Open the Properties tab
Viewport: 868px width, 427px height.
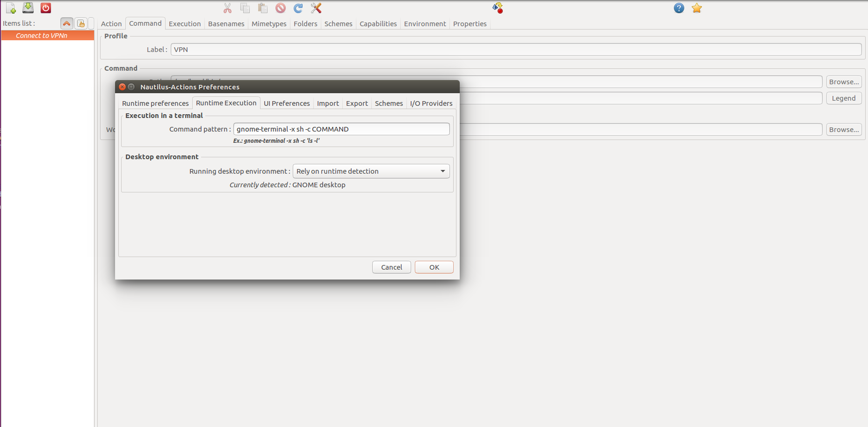[x=470, y=24]
